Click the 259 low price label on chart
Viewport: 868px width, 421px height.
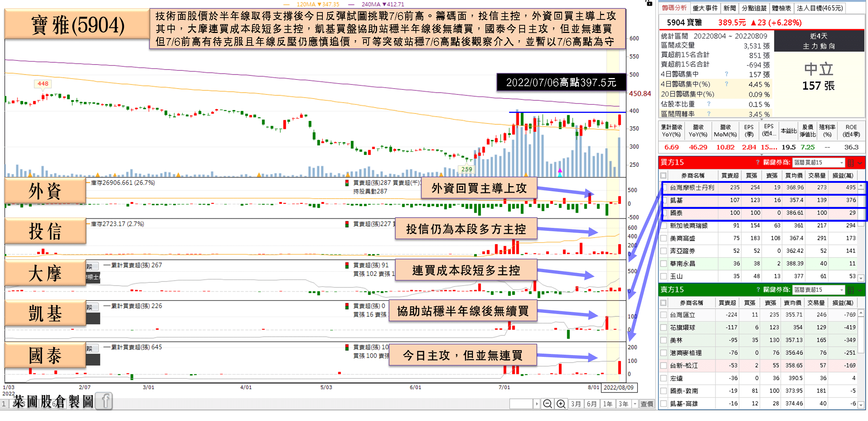pyautogui.click(x=466, y=169)
